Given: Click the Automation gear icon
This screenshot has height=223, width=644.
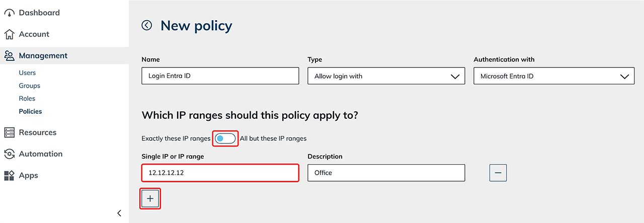Looking at the screenshot, I should [x=9, y=154].
